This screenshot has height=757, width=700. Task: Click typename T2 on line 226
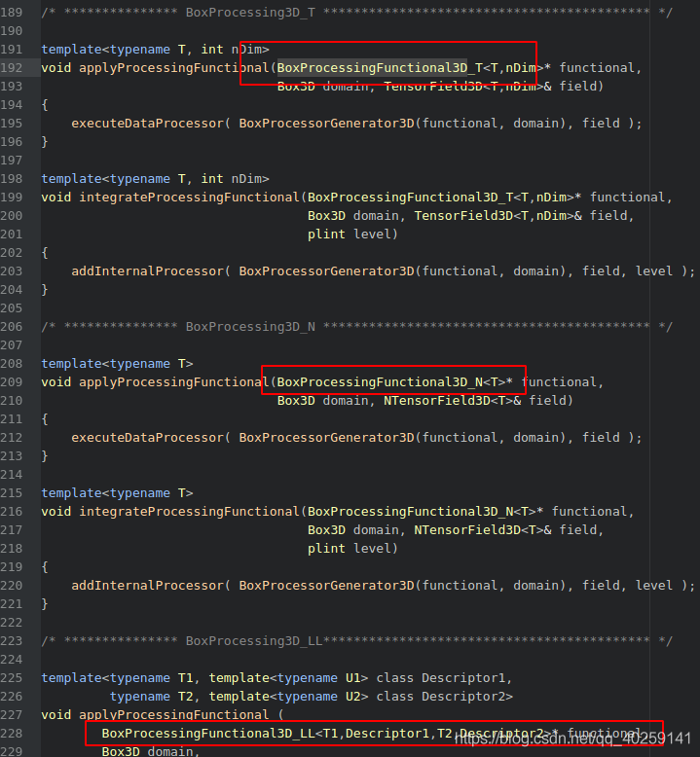tap(151, 697)
